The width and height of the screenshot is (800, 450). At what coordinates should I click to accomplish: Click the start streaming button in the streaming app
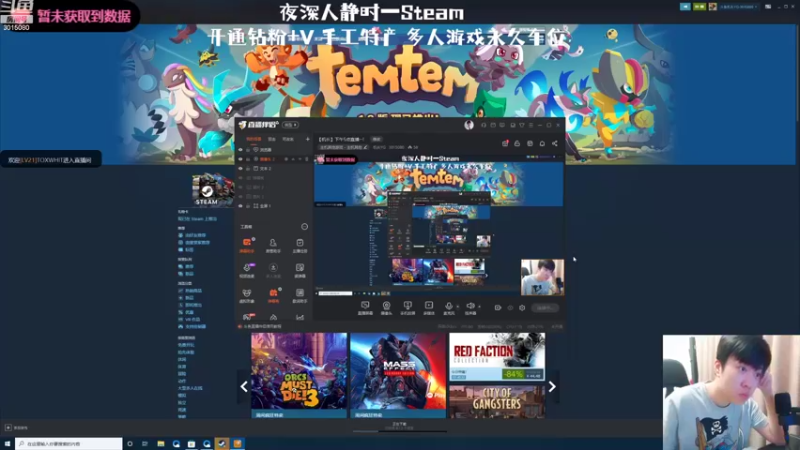click(545, 308)
